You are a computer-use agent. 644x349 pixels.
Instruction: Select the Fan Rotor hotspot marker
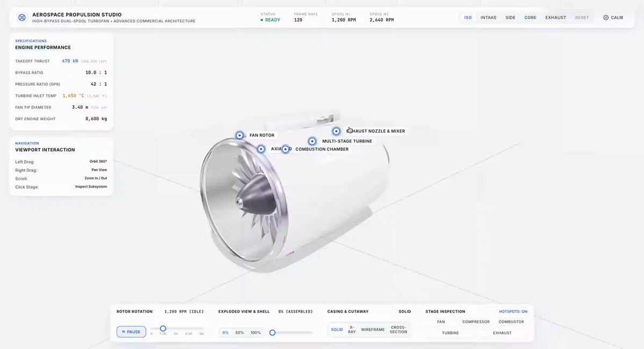(x=240, y=135)
